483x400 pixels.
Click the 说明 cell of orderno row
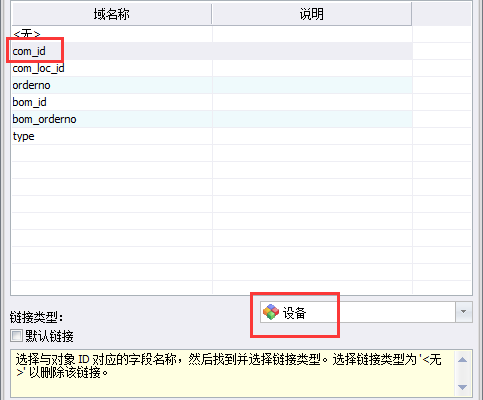[x=312, y=85]
